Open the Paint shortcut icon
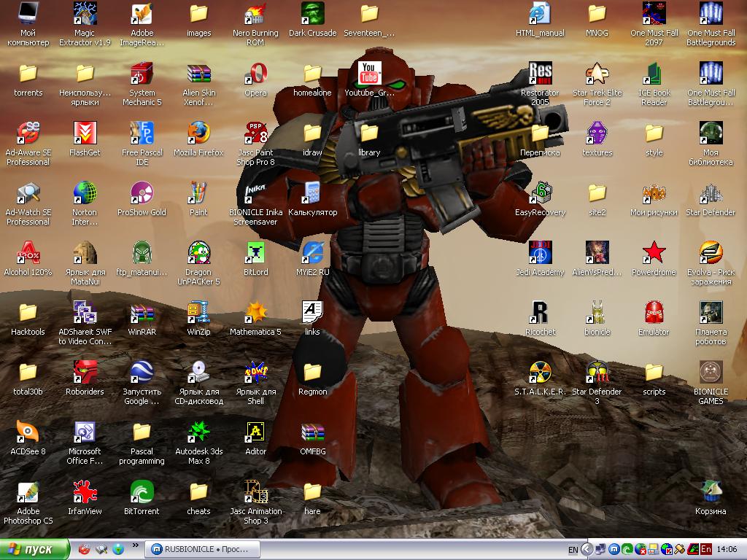 tap(198, 192)
